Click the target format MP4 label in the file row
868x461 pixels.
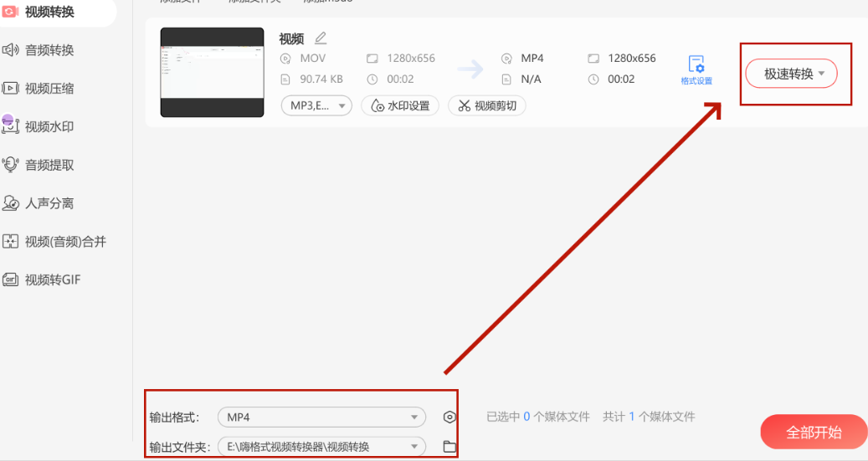[532, 58]
